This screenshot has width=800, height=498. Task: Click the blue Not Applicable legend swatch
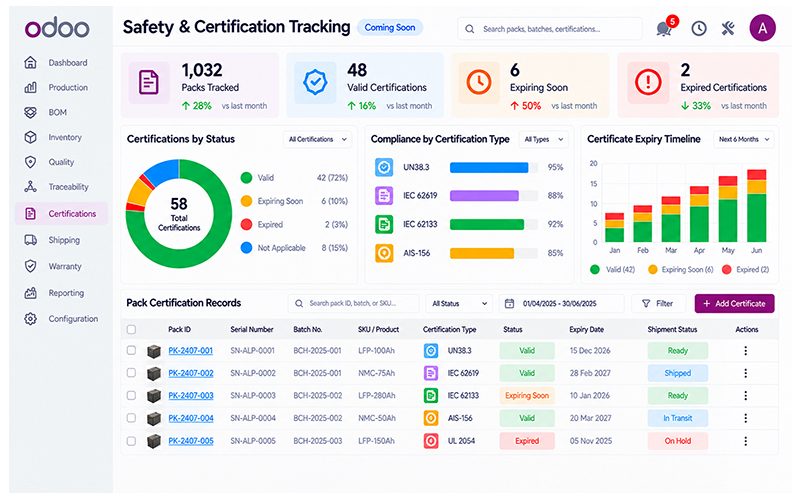pyautogui.click(x=246, y=248)
